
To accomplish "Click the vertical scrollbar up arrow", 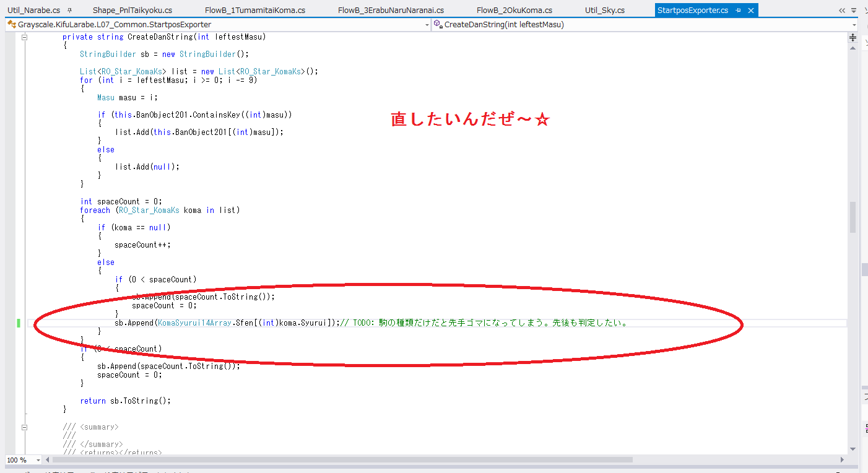I will point(853,48).
